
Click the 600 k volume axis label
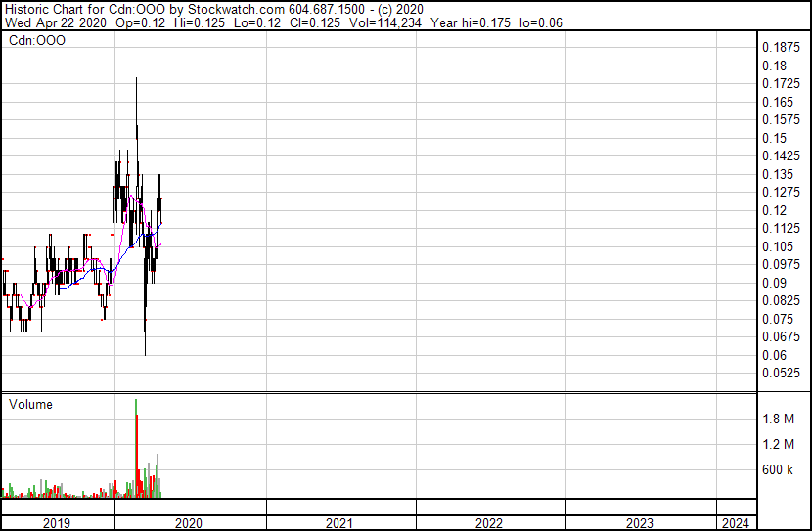coord(779,469)
